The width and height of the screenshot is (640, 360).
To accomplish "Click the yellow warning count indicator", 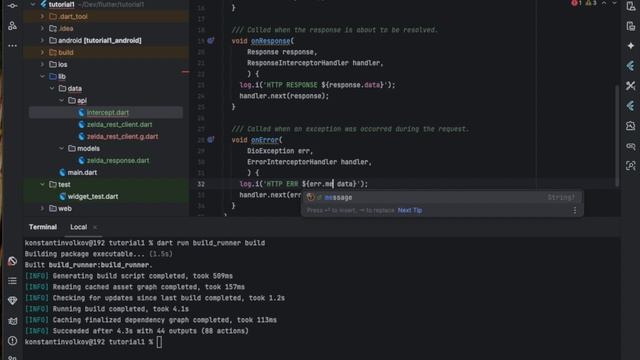I will [591, 3].
